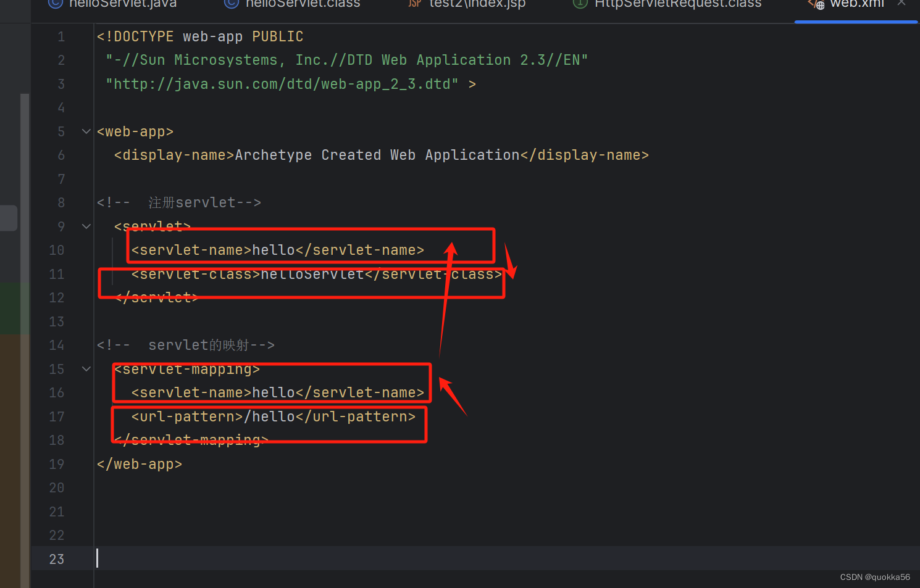Click the servlet的映射 comment

(x=186, y=346)
